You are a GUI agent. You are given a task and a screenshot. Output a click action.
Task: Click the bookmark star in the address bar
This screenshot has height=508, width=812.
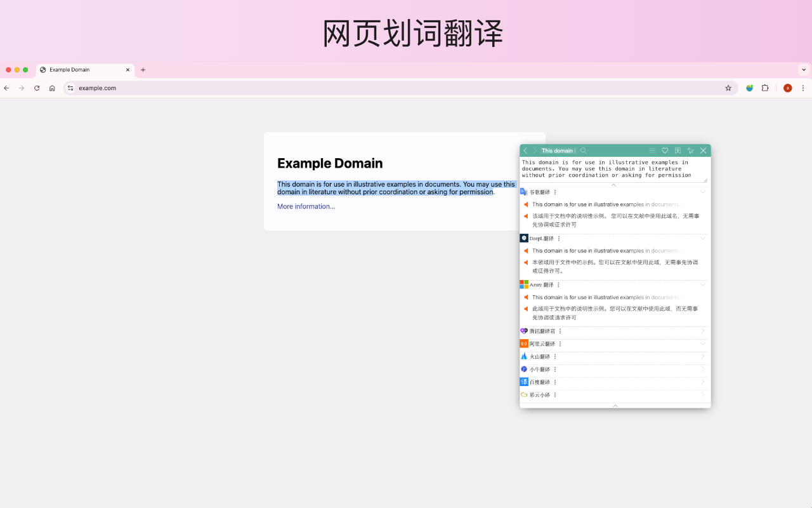tap(728, 88)
